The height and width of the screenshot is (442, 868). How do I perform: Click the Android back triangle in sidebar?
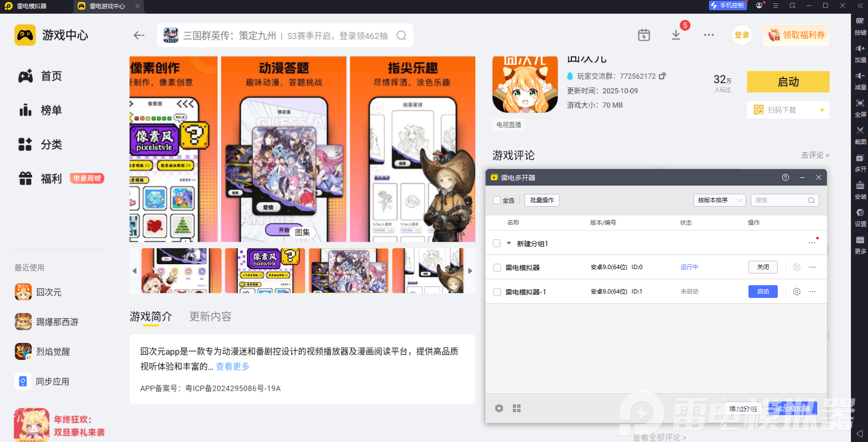pos(860,433)
